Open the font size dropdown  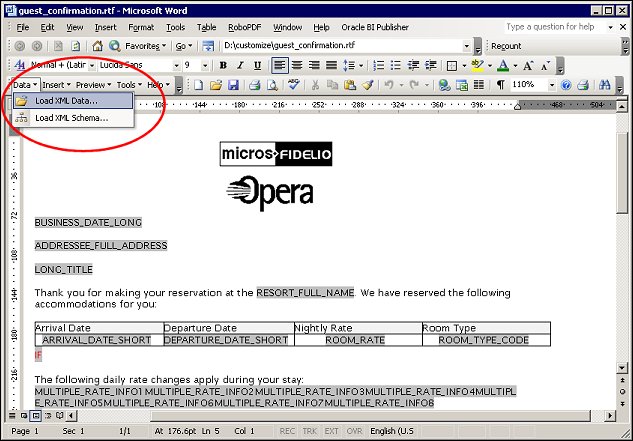tap(205, 65)
